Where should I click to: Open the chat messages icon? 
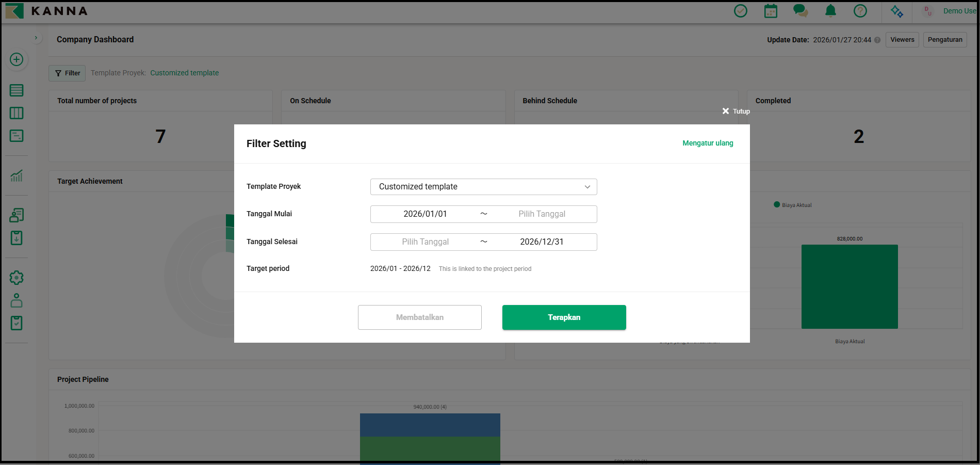800,11
